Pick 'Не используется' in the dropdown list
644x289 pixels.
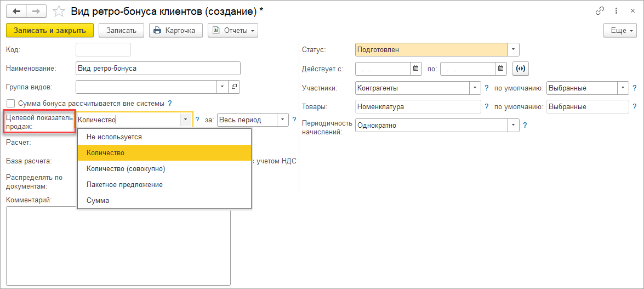click(114, 137)
